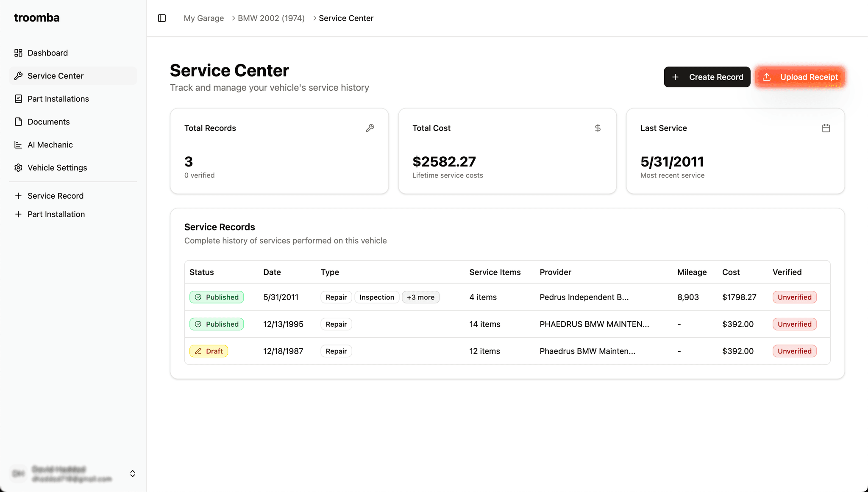Click the Vehicle Settings gear icon
Viewport: 868px width, 492px height.
[18, 168]
